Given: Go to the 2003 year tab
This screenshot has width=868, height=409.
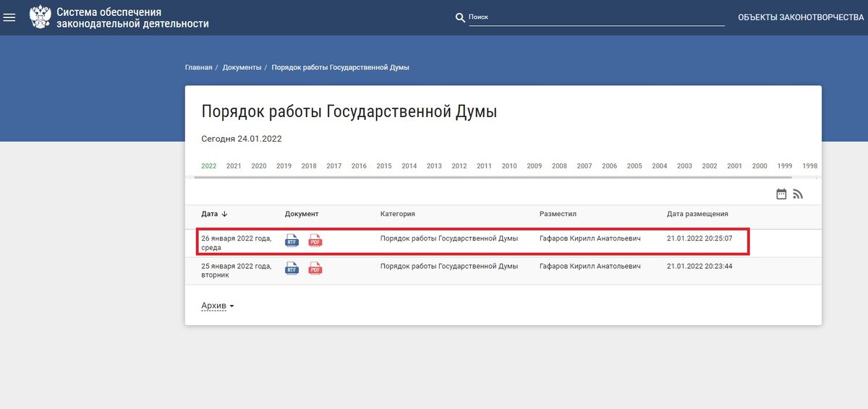Looking at the screenshot, I should coord(684,165).
